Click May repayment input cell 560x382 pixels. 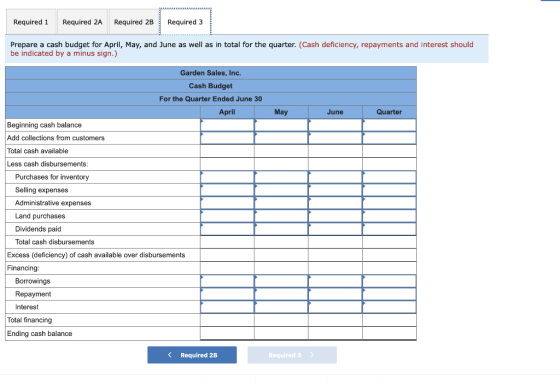[x=281, y=294]
